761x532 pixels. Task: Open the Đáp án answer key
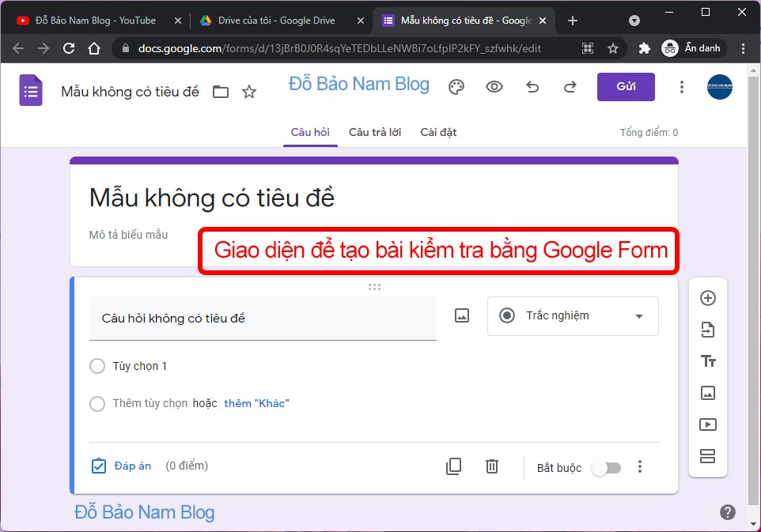(x=121, y=466)
